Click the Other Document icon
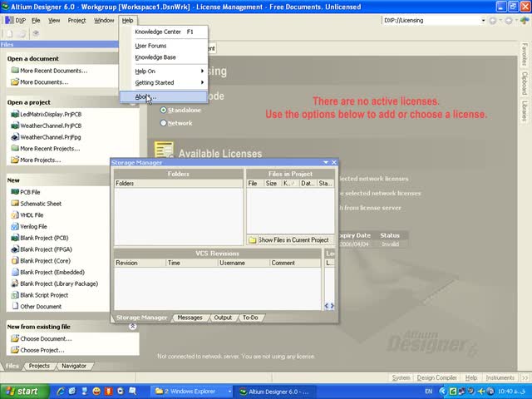Screen dimensions: 532x399 click(x=15, y=306)
